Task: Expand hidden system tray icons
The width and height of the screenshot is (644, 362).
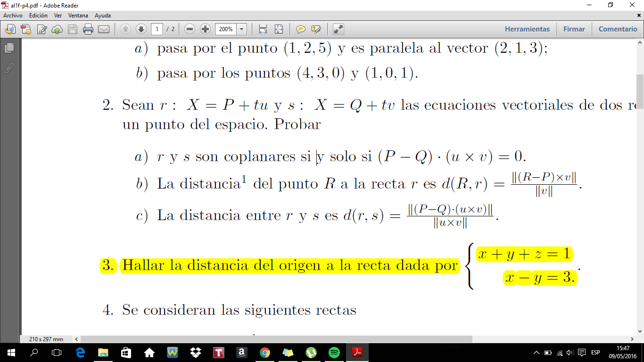Action: (x=536, y=353)
